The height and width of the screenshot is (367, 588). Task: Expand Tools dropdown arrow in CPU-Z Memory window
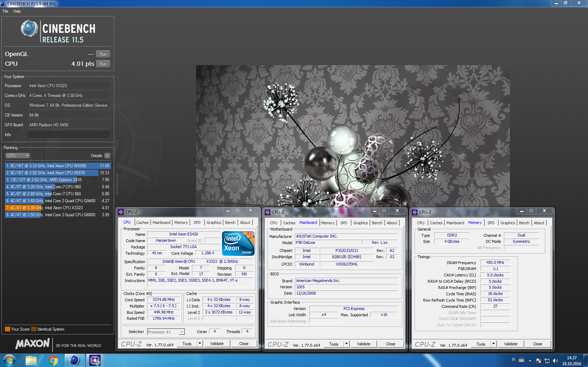(493, 344)
